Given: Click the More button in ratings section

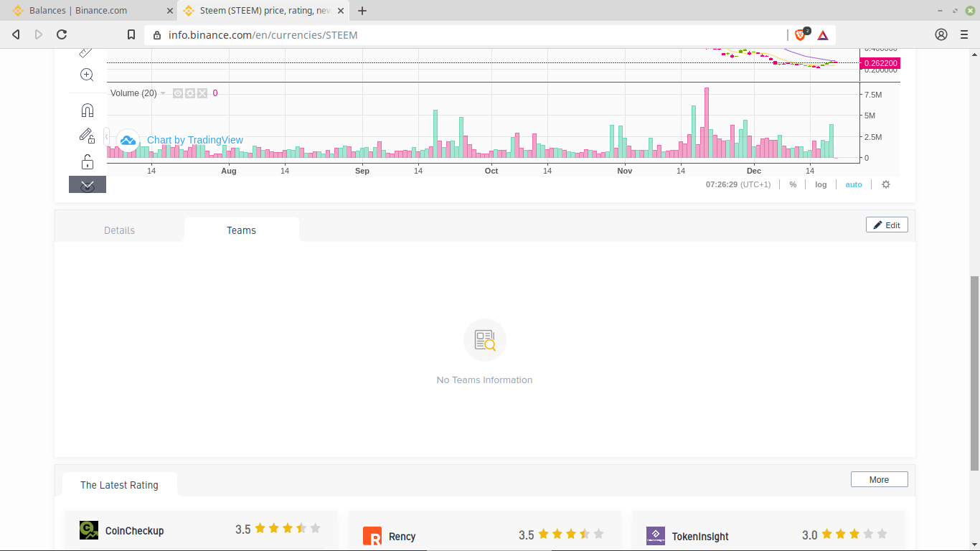Looking at the screenshot, I should point(879,479).
